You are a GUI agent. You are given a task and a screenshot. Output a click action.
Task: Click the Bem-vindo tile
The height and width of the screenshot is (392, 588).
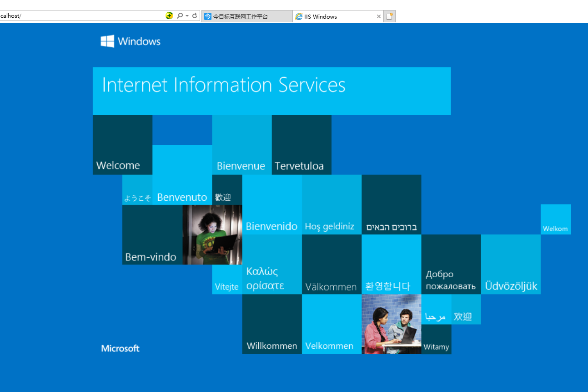[152, 234]
